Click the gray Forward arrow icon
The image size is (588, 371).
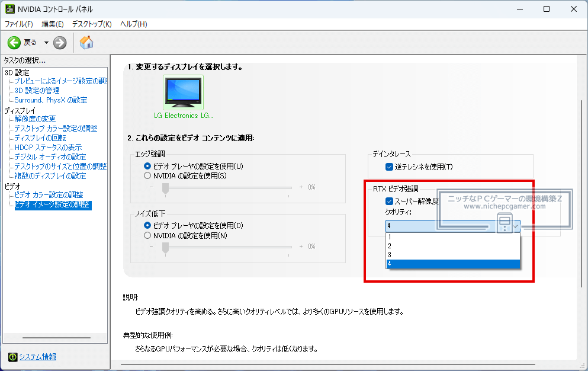pos(60,43)
